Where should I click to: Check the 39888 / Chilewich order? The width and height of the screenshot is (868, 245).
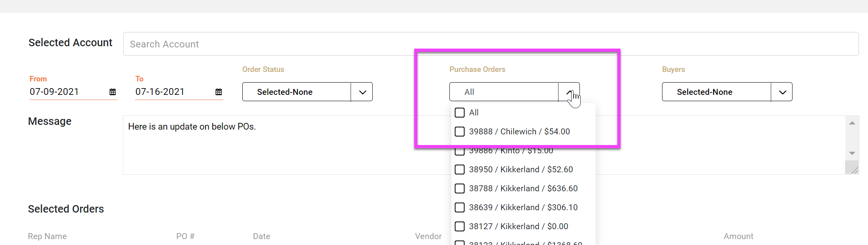(x=460, y=132)
